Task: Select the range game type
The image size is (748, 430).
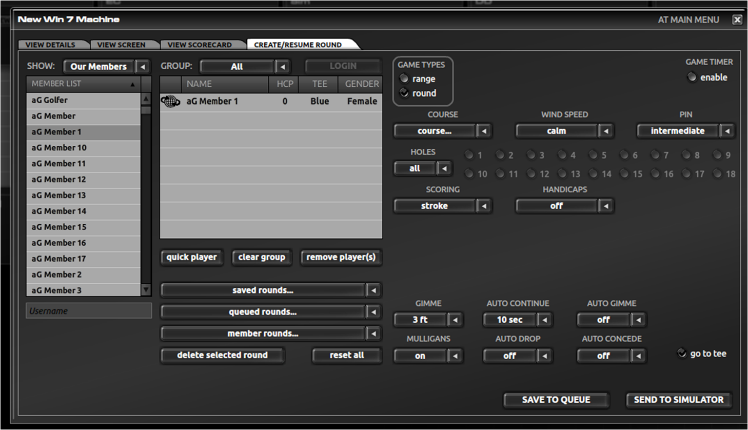Action: 404,78
